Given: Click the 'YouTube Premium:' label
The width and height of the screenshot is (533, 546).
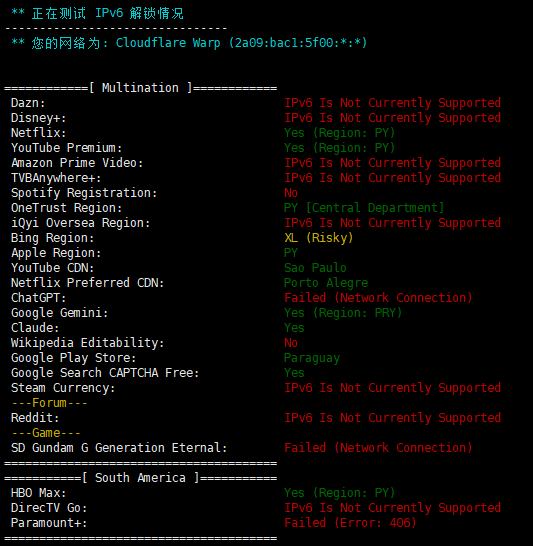Looking at the screenshot, I should [x=66, y=148].
